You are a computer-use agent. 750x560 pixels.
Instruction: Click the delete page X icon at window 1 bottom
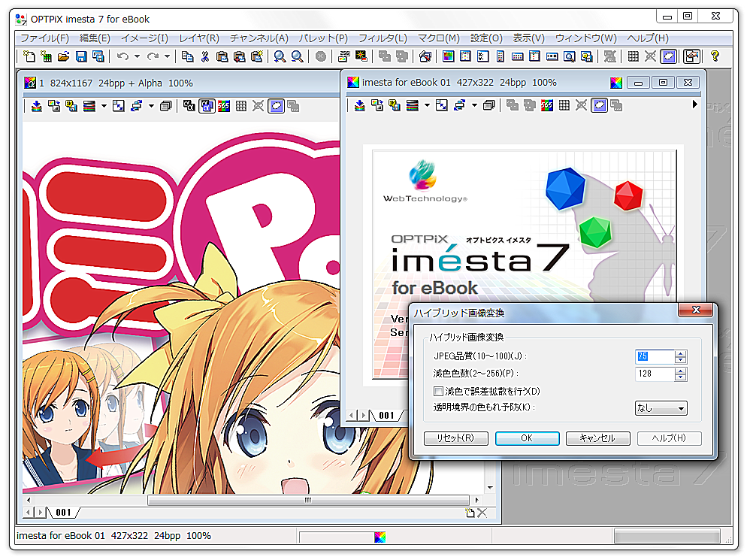(482, 513)
